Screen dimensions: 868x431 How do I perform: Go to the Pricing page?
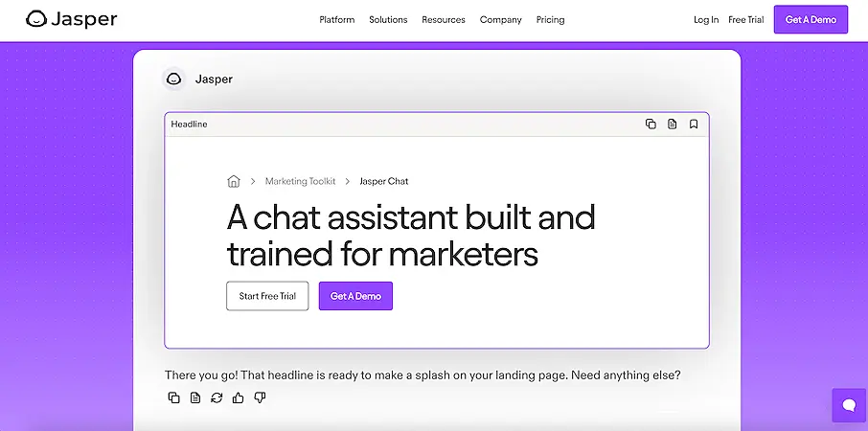pyautogui.click(x=550, y=20)
